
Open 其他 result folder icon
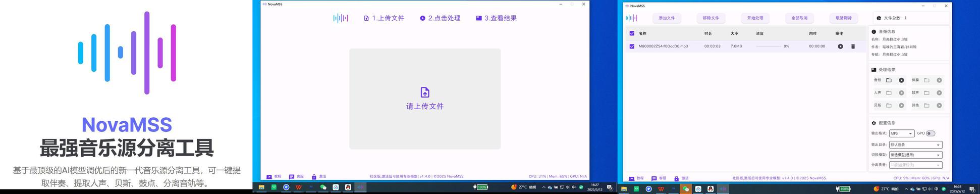927,106
